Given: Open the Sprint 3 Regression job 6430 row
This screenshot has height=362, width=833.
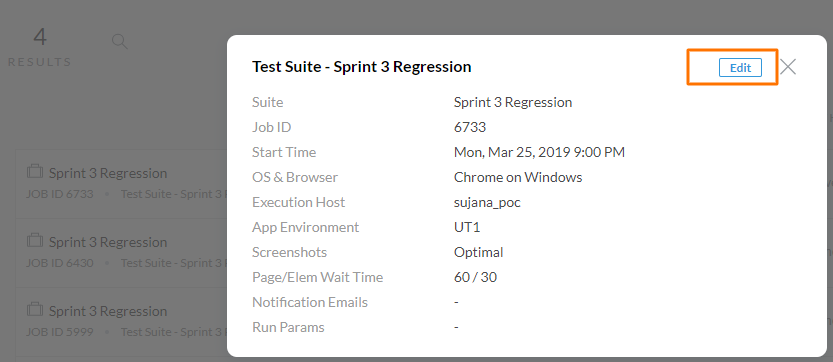Looking at the screenshot, I should click(122, 253).
